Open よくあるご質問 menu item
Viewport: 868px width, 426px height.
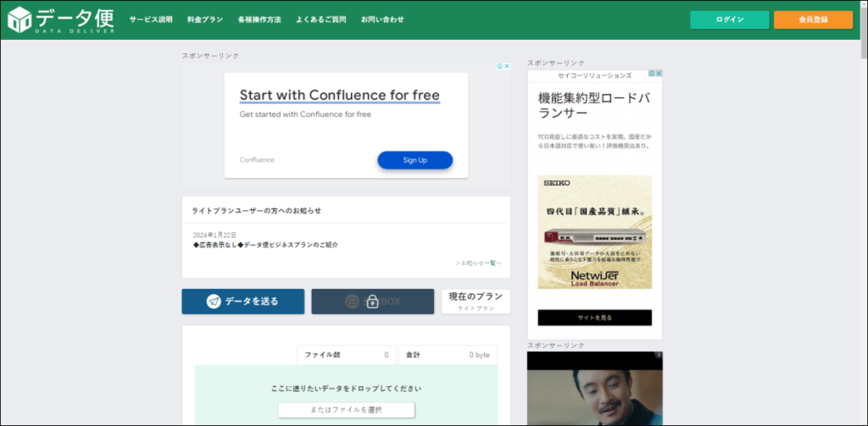click(321, 19)
